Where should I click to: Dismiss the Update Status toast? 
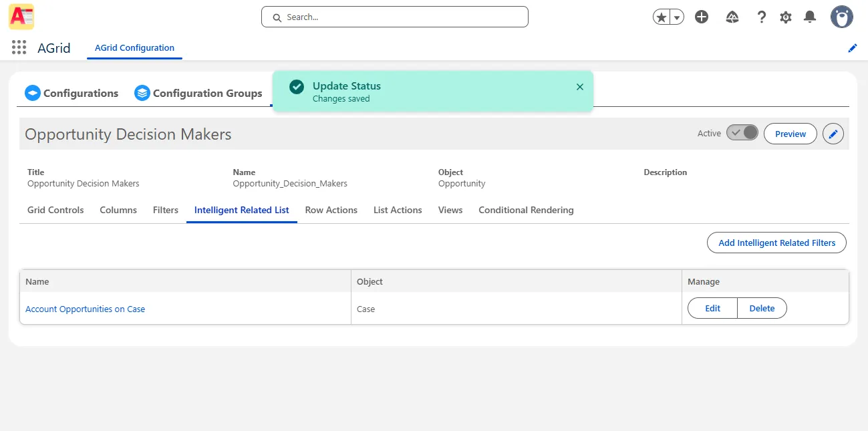tap(580, 87)
